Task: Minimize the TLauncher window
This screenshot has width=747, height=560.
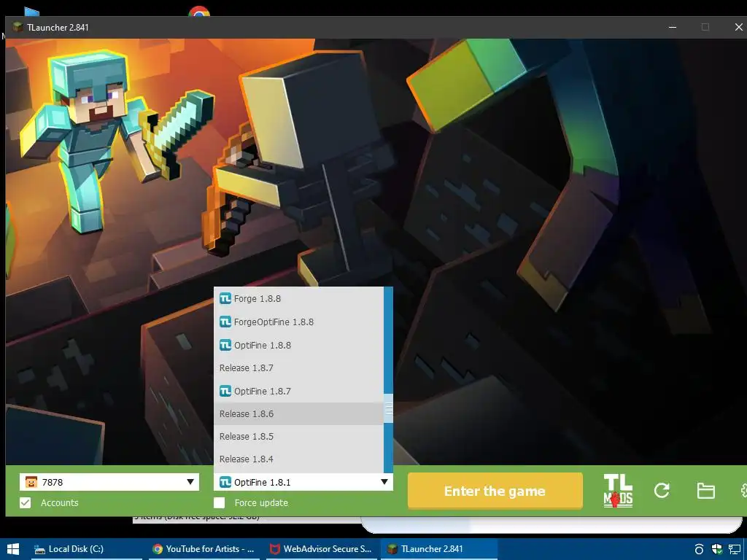Action: tap(673, 27)
